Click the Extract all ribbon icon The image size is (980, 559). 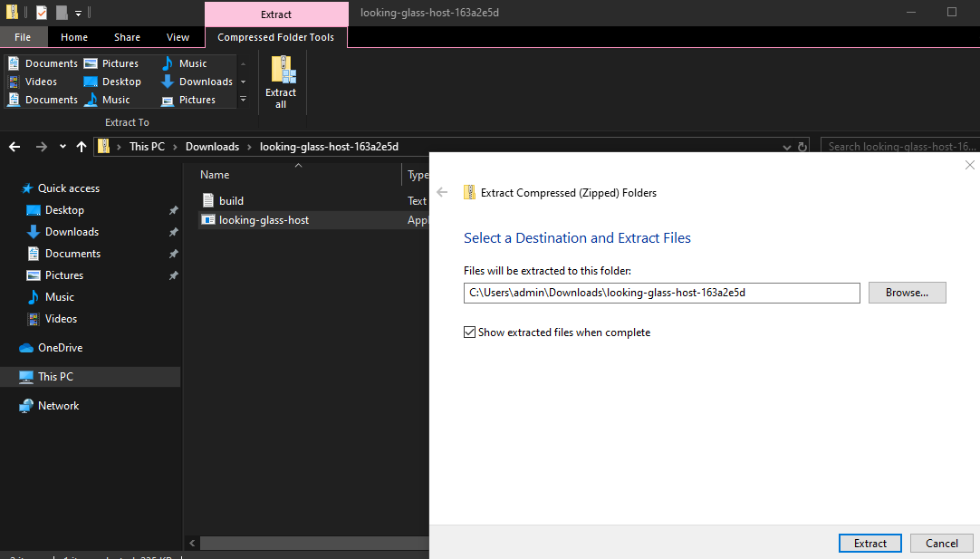[x=281, y=82]
